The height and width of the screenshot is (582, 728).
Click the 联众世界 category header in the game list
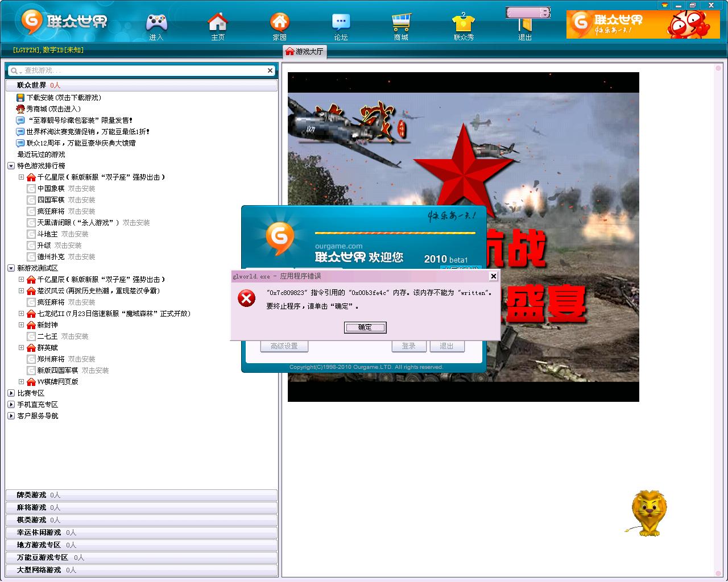coord(142,85)
